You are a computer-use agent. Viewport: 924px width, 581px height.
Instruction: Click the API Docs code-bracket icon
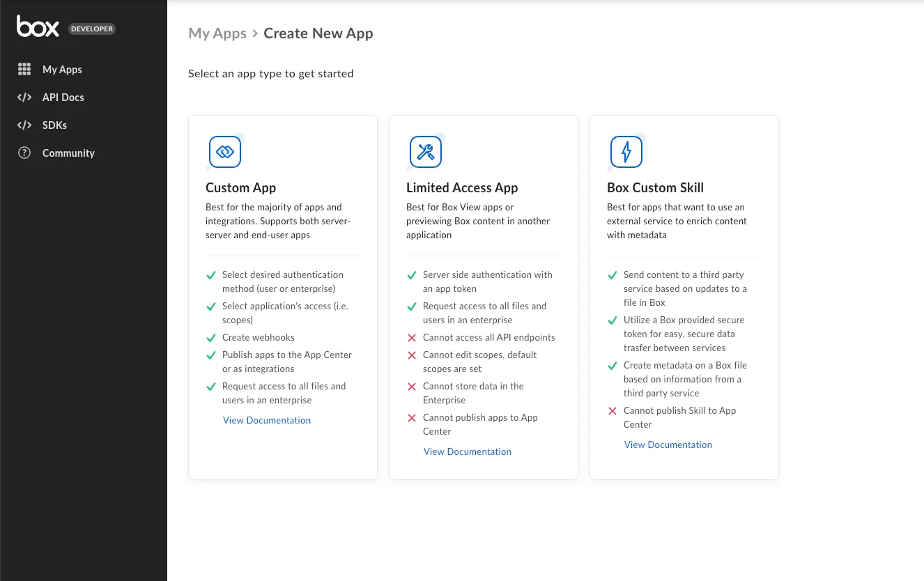24,97
